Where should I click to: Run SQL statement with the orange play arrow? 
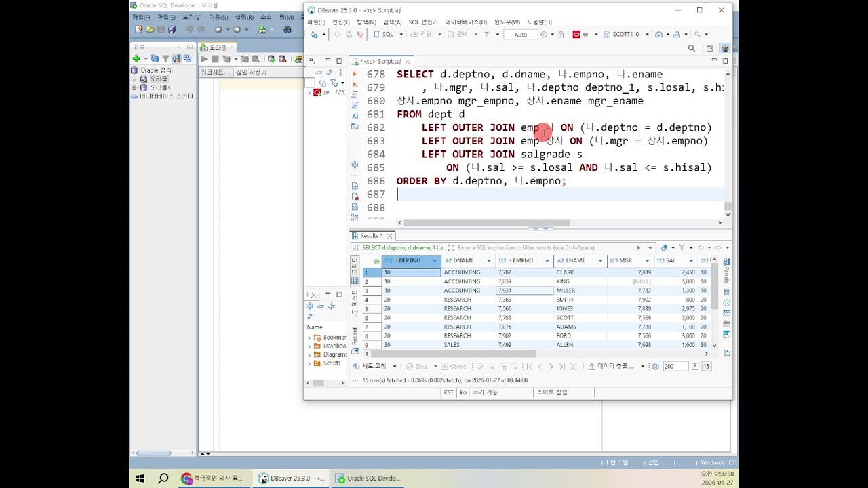[354, 73]
